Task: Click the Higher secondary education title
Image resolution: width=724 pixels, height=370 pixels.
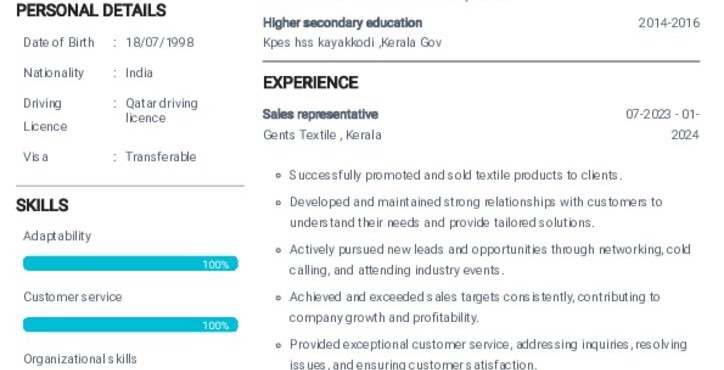Action: [343, 23]
